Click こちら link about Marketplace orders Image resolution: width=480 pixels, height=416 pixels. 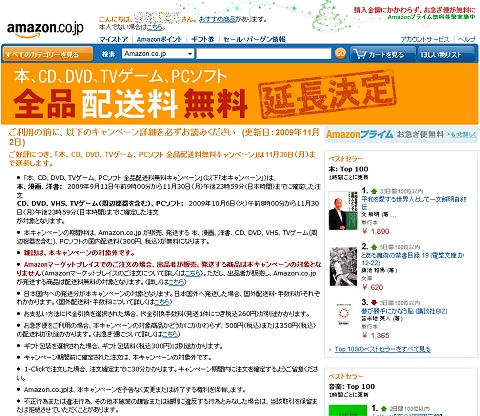tap(194, 273)
